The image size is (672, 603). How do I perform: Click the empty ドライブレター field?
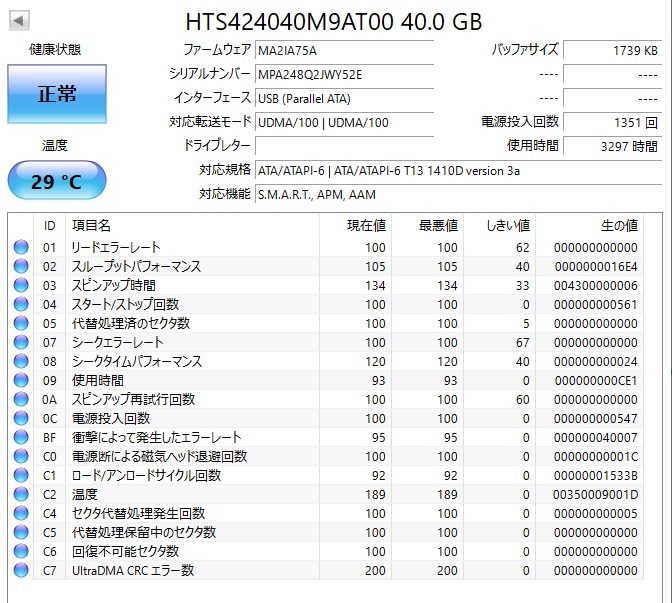(345, 147)
